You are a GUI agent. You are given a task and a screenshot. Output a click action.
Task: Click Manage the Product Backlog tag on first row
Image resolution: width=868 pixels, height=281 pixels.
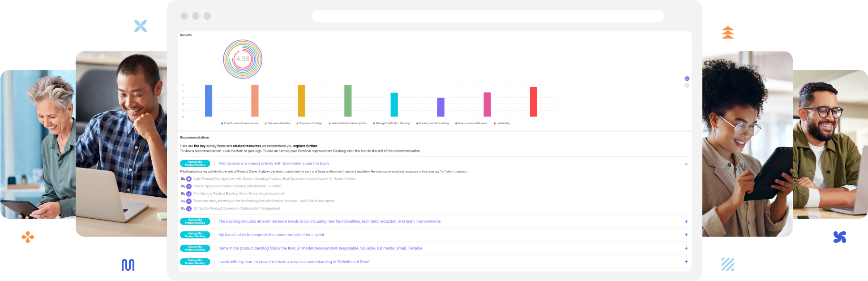(195, 164)
